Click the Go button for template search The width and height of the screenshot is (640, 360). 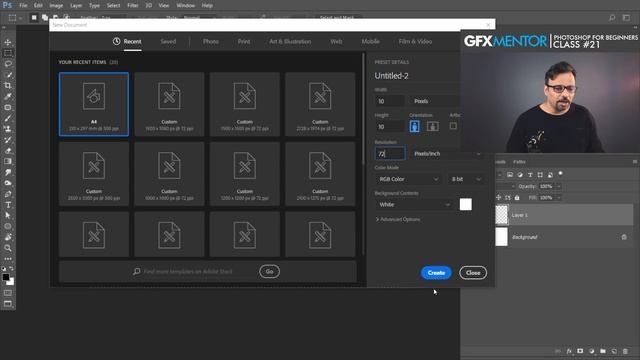tap(269, 271)
